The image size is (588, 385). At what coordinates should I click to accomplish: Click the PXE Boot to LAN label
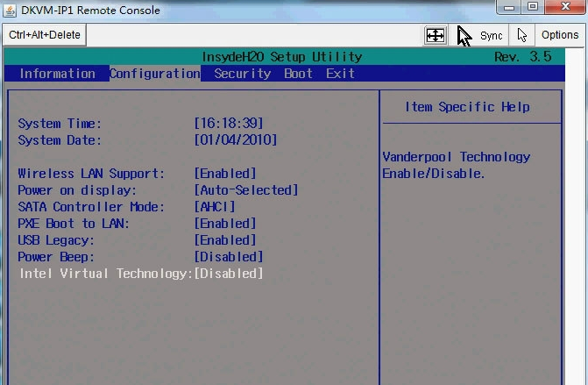click(x=74, y=224)
